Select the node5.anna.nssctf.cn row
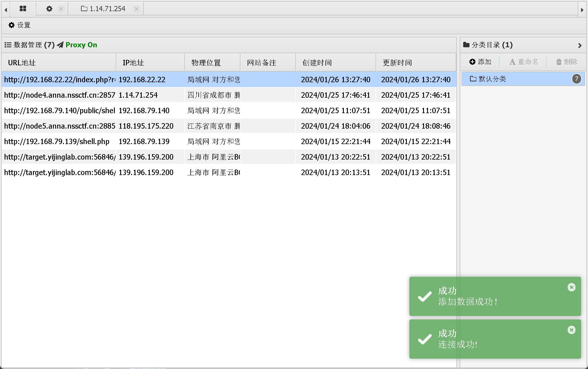588x369 pixels. coord(60,126)
